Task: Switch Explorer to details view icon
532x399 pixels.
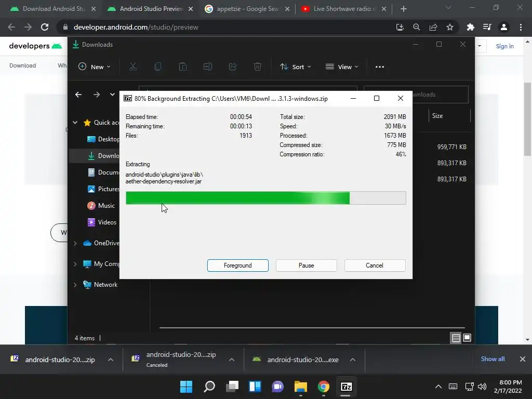Action: (x=456, y=338)
